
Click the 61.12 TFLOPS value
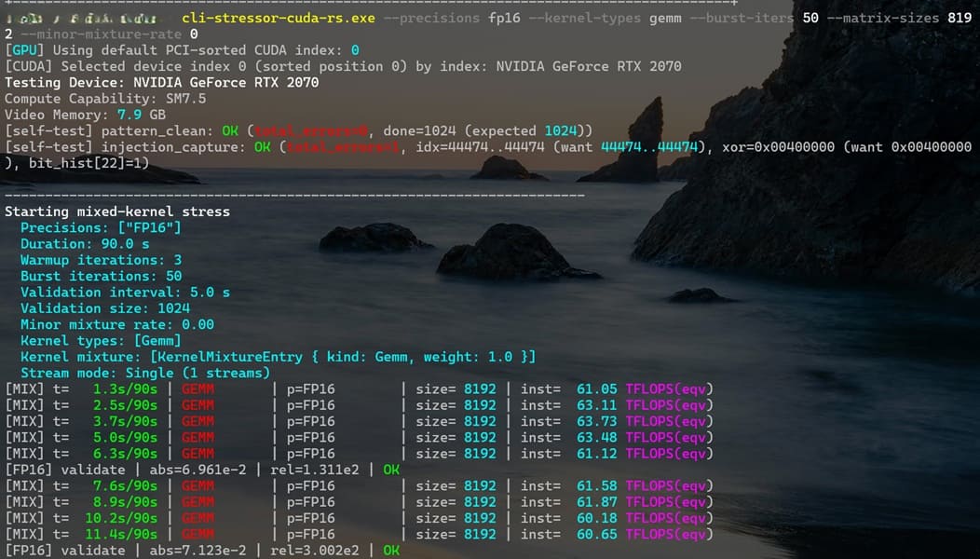click(x=597, y=454)
